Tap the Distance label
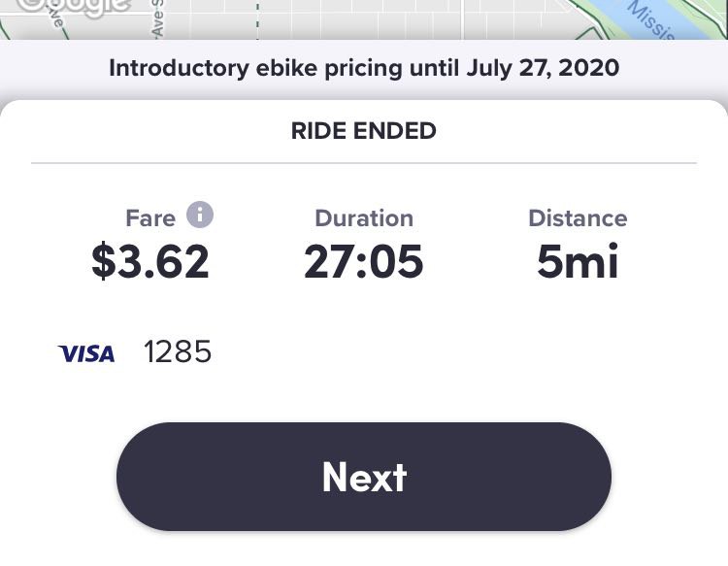This screenshot has height=566, width=728. (x=578, y=217)
